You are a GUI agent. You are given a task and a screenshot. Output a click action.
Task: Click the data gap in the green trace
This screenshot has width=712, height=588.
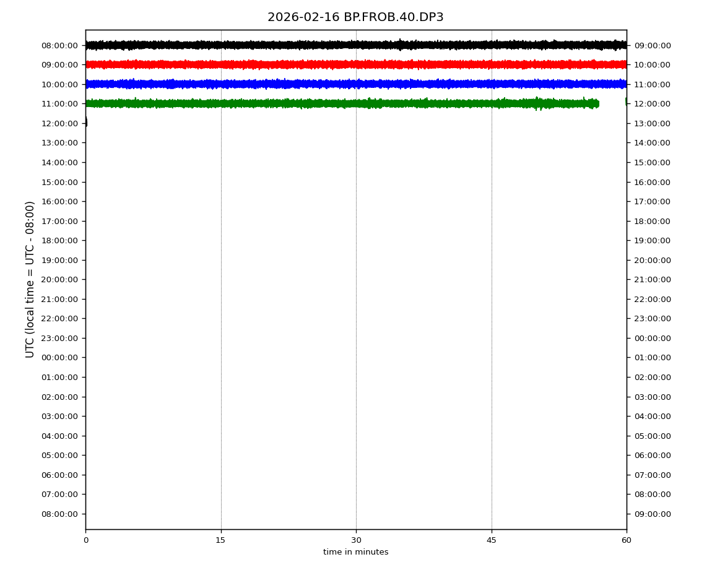(612, 103)
